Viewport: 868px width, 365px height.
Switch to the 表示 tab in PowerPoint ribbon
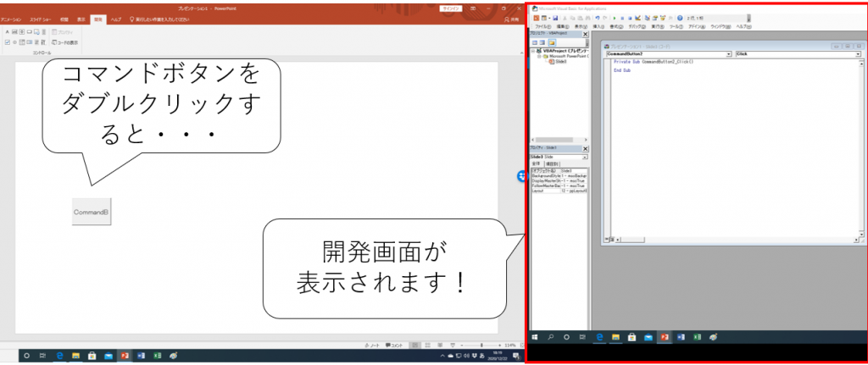point(81,19)
